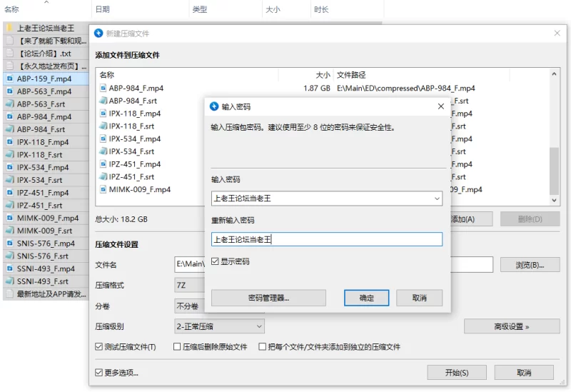Screen dimensions: 571x392
Task: Open the password history dropdown arrow
Action: 437,198
